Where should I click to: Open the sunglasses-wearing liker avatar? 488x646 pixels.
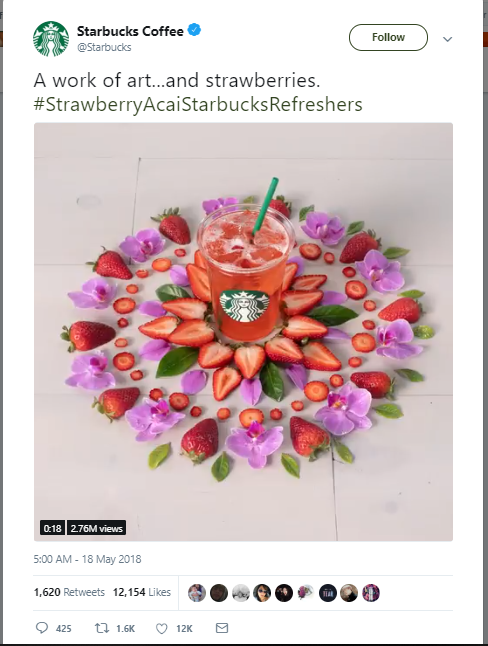pos(262,593)
